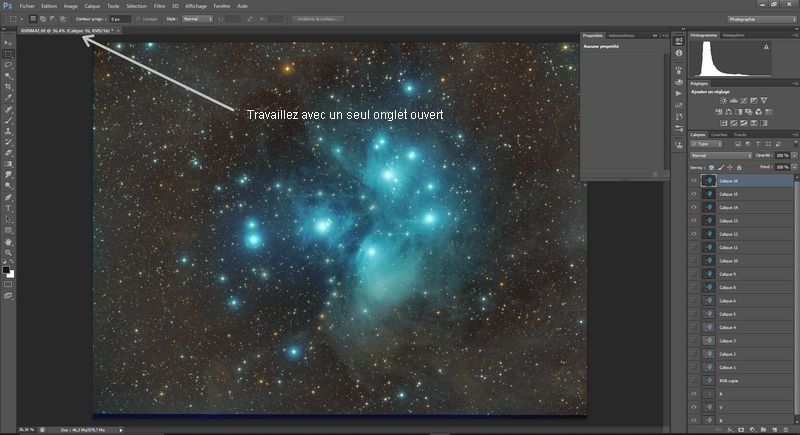Open the layer blend mode dropdown
800x435 pixels.
click(721, 156)
